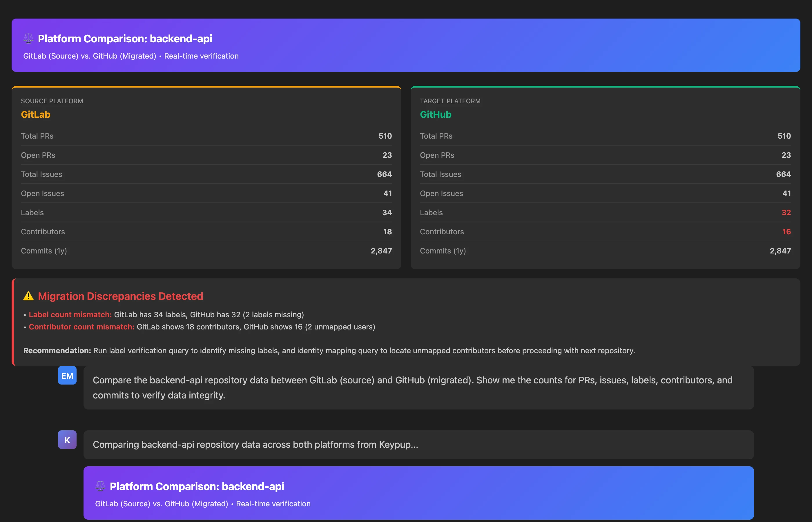
Task: Click the 'Open PRs' label in the GitLab card
Action: coord(38,155)
